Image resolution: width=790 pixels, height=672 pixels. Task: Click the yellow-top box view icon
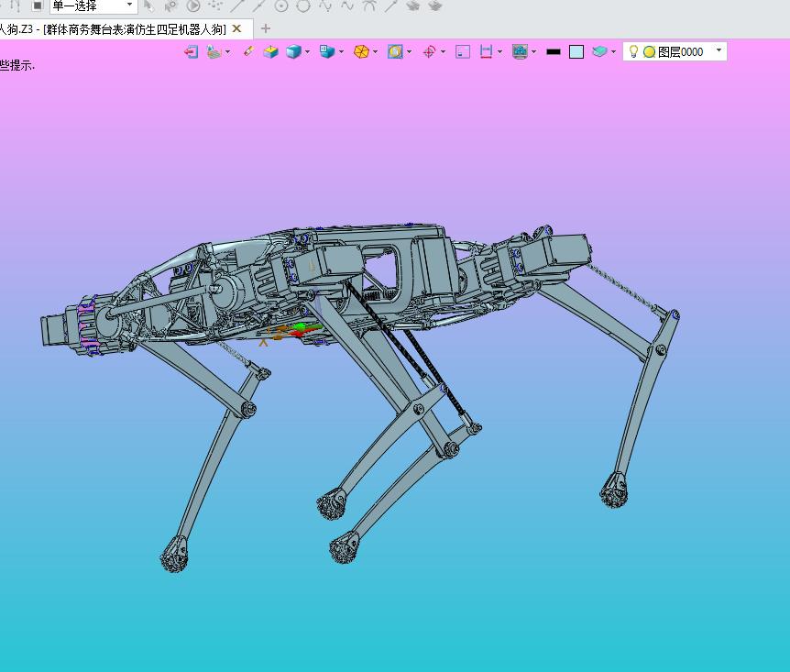270,51
